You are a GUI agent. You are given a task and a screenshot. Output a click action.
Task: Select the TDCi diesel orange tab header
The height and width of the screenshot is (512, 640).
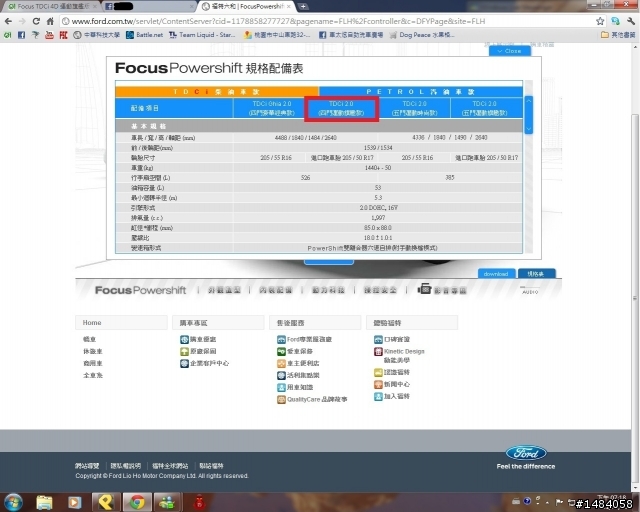click(x=217, y=91)
